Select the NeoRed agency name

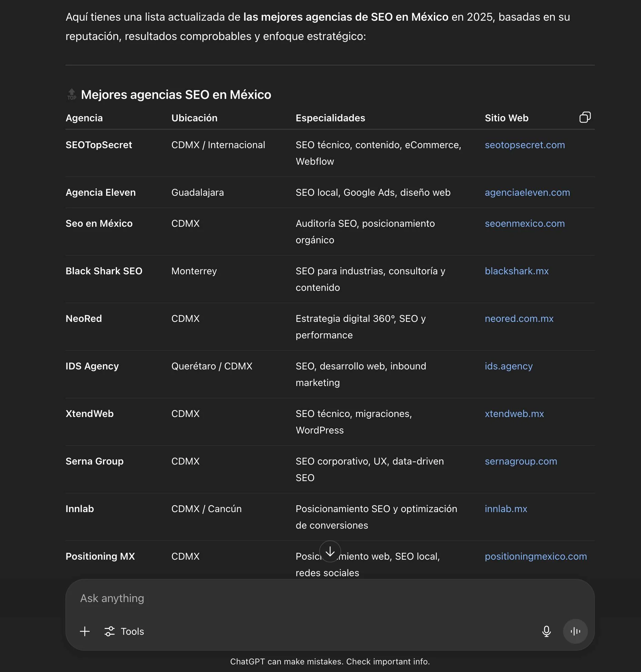84,318
